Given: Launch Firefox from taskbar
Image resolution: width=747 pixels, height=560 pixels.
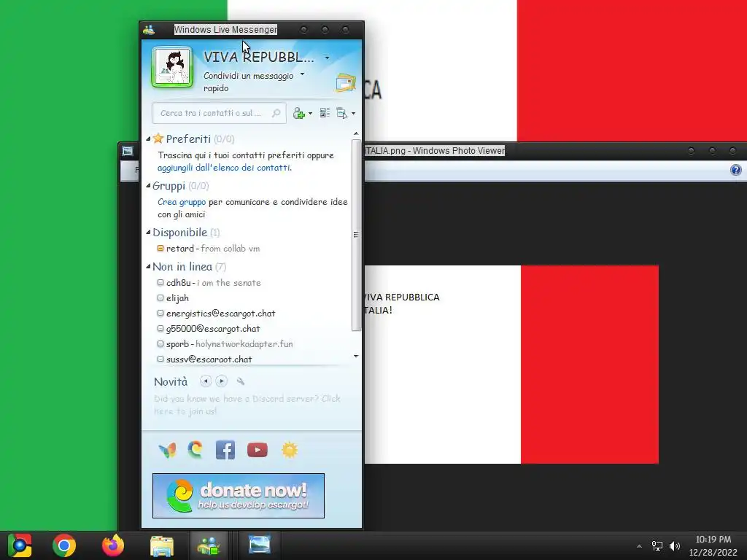Looking at the screenshot, I should click(113, 545).
